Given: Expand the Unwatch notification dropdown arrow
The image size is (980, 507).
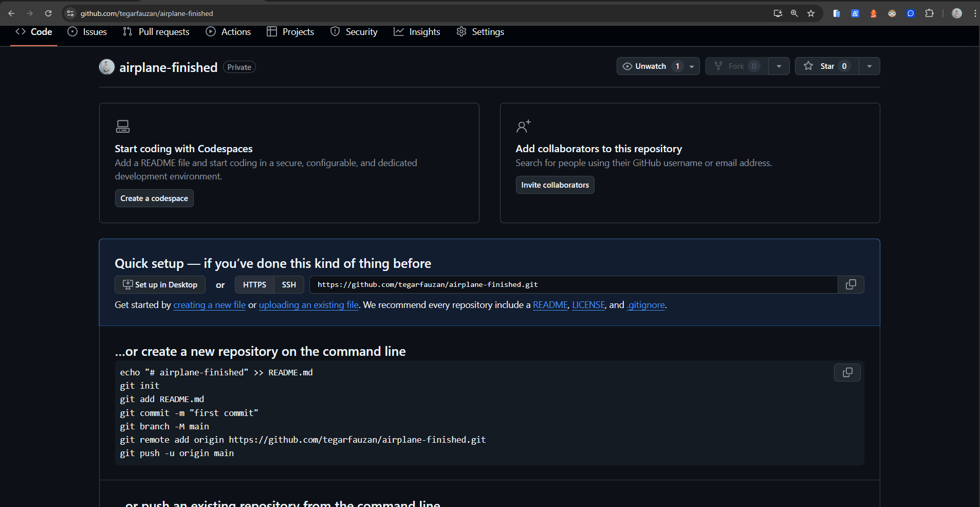Looking at the screenshot, I should [x=692, y=66].
